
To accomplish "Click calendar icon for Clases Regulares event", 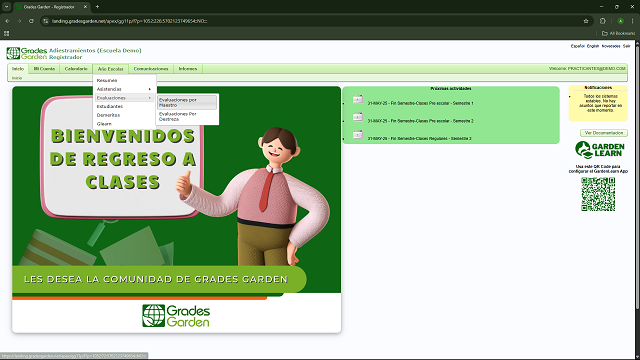I will pyautogui.click(x=358, y=135).
